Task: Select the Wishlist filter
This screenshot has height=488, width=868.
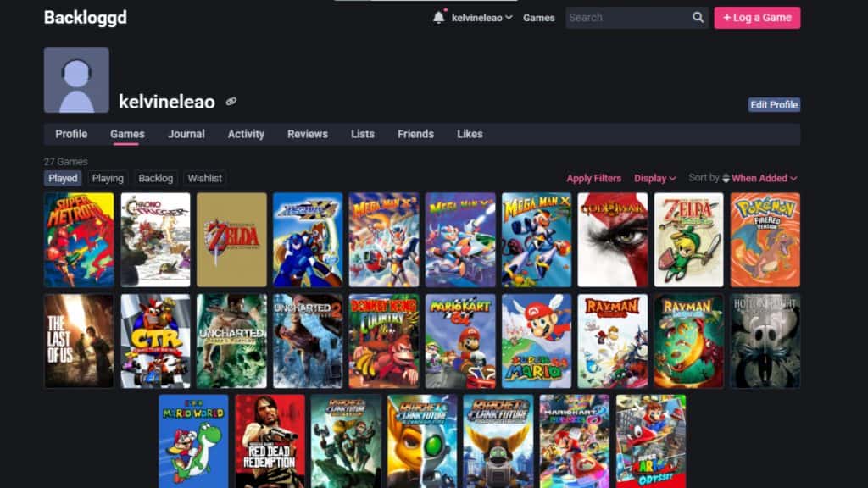Action: [x=205, y=178]
